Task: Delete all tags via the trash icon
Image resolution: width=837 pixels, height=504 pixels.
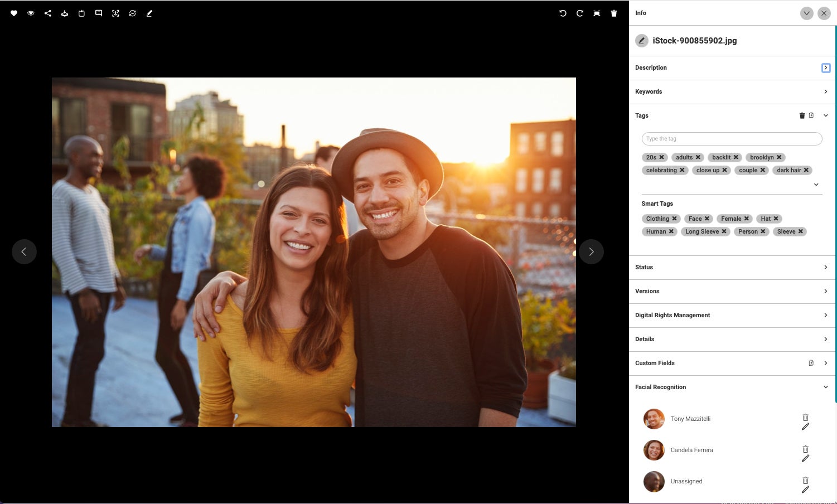Action: 801,115
